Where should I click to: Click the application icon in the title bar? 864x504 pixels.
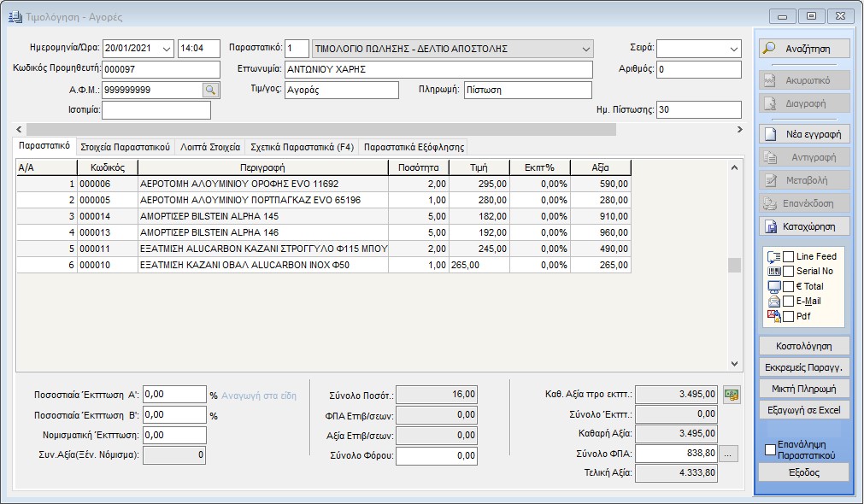(15, 17)
